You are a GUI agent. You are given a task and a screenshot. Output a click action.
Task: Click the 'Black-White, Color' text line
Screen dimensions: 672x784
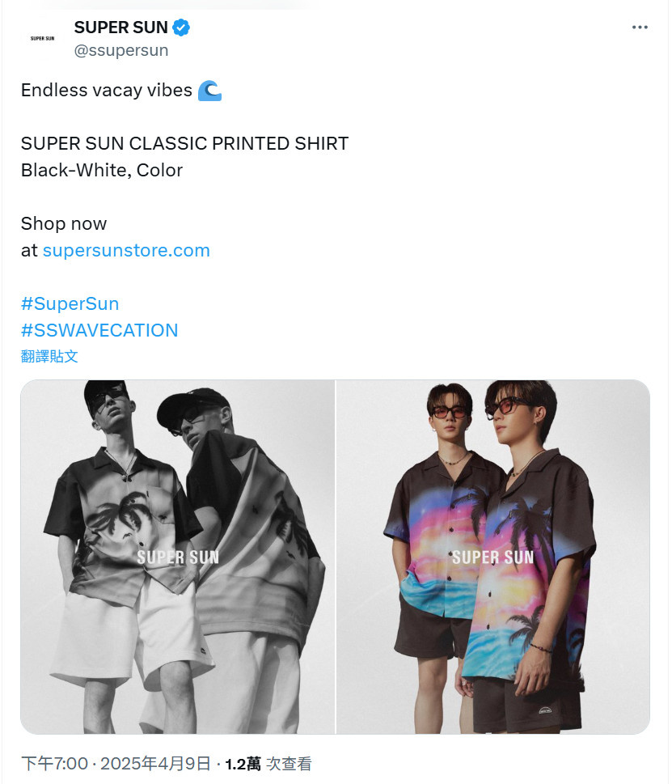(102, 171)
